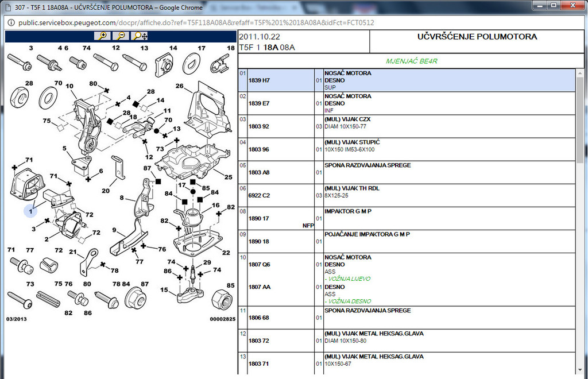Screen dimensions: 588x379
Task: Click the UČVRŠĆENJE POLUMOTORA title
Action: click(x=477, y=37)
